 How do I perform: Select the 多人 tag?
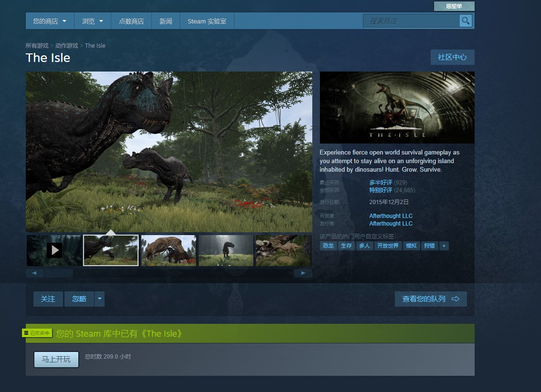coord(364,246)
